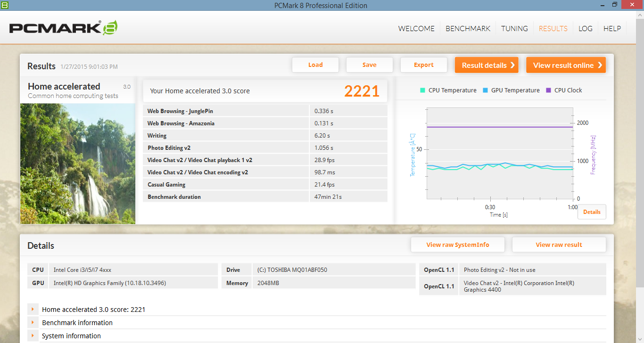Image resolution: width=644 pixels, height=343 pixels.
Task: Click the 2048MB memory value
Action: pyautogui.click(x=269, y=283)
